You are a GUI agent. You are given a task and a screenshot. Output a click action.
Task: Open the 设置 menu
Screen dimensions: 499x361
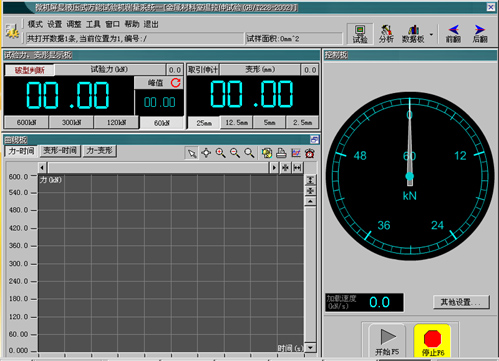pyautogui.click(x=54, y=24)
